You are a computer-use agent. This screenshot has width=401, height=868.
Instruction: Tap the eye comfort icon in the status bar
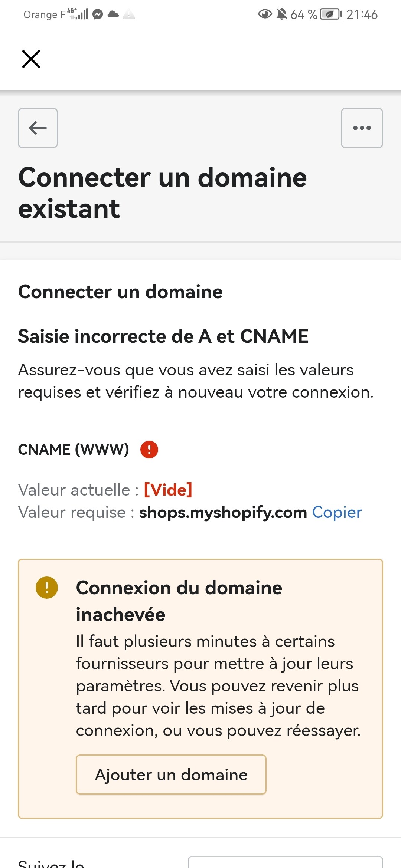(x=265, y=14)
